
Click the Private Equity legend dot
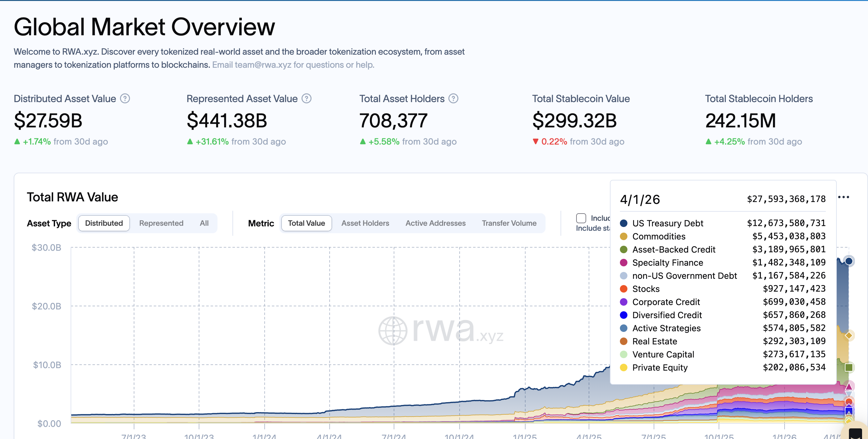point(624,367)
